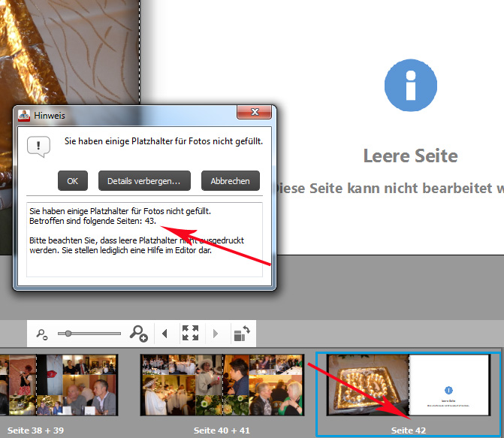Click OK in the Hinweis dialog

point(73,181)
